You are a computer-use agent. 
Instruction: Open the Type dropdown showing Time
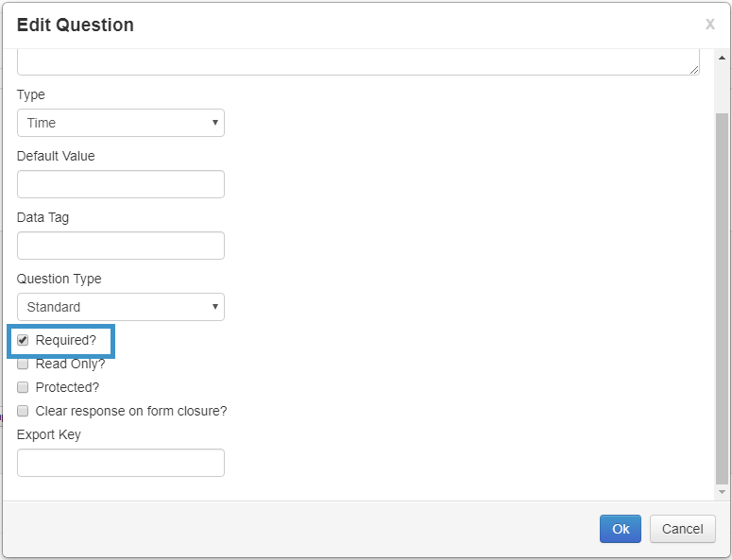tap(121, 123)
